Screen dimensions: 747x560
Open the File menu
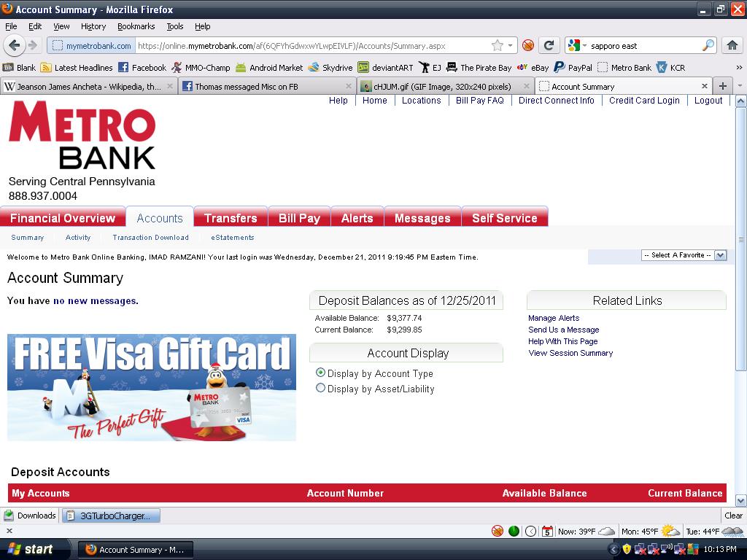[x=11, y=26]
